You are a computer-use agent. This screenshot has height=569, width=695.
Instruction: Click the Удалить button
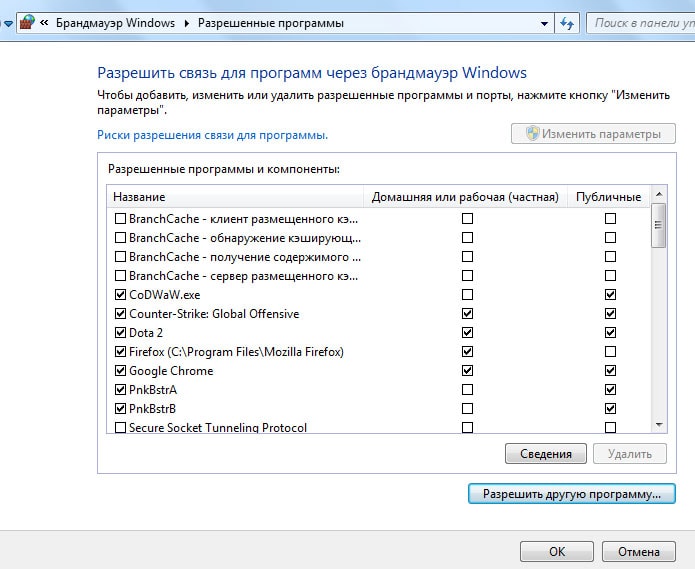pos(630,454)
